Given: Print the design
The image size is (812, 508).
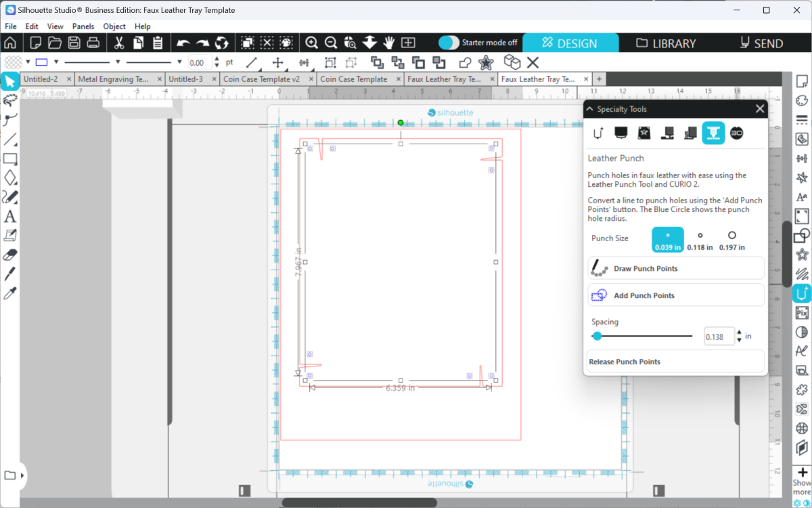Looking at the screenshot, I should tap(93, 43).
